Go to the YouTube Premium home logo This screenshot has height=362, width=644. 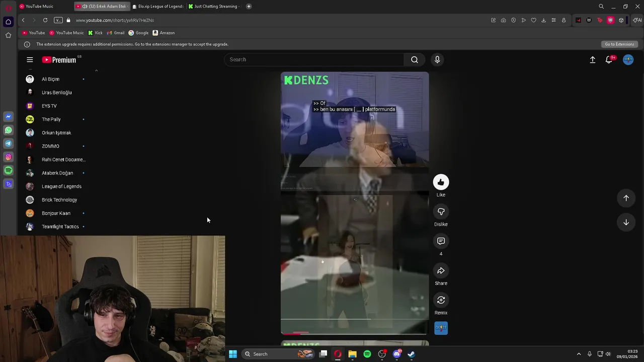coord(59,60)
